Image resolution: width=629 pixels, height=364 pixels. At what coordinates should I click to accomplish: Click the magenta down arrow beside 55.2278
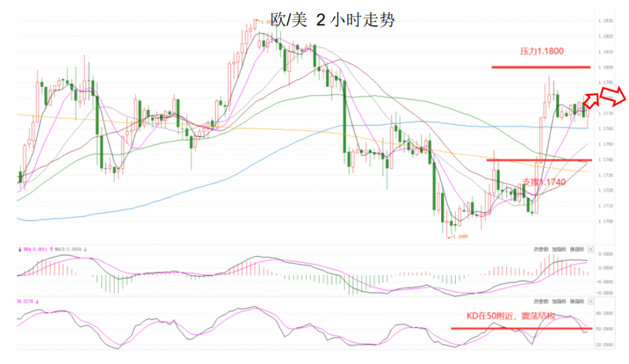[x=37, y=301]
